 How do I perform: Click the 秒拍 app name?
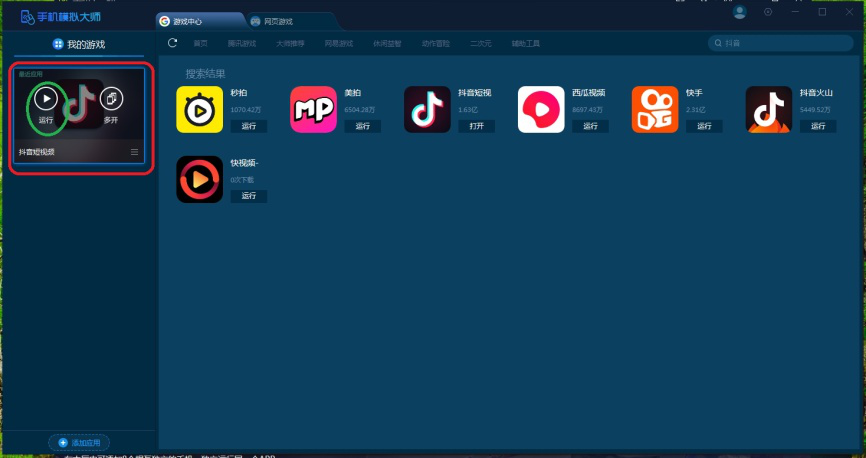(239, 93)
